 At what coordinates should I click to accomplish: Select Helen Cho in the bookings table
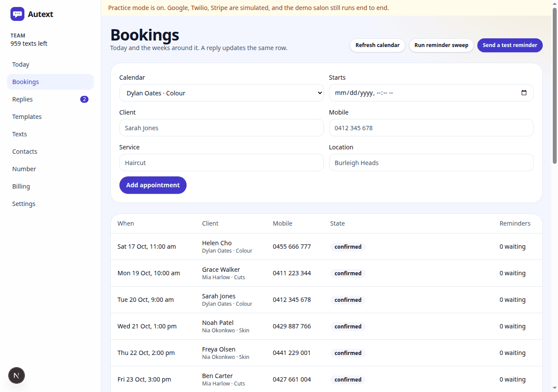(x=217, y=243)
